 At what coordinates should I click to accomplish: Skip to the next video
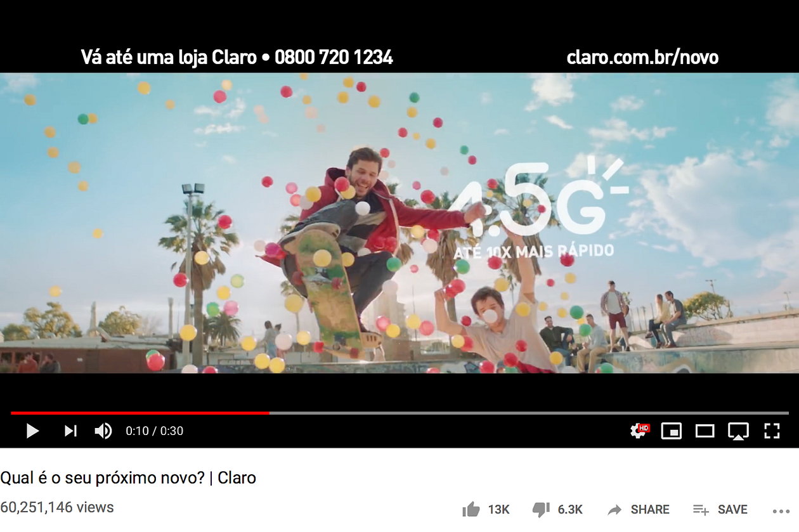(x=70, y=431)
